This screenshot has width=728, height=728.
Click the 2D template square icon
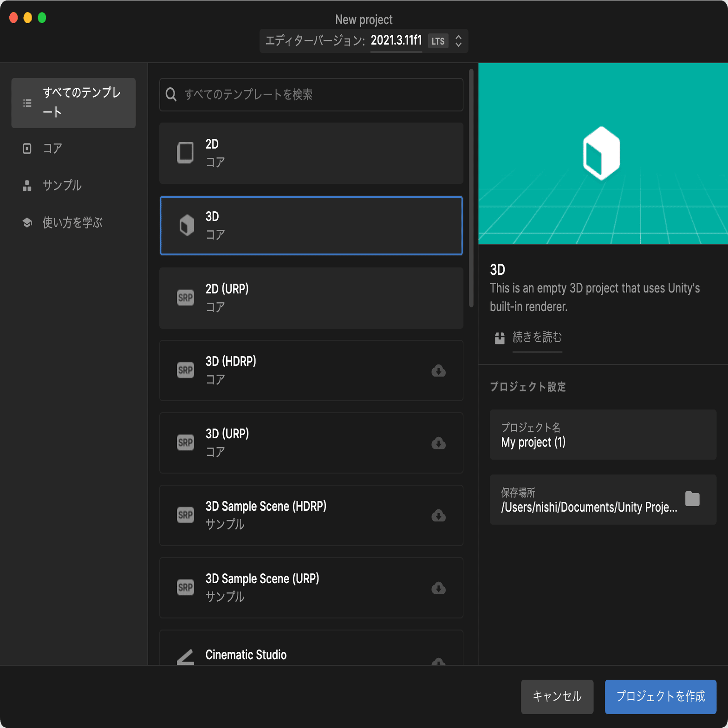186,153
